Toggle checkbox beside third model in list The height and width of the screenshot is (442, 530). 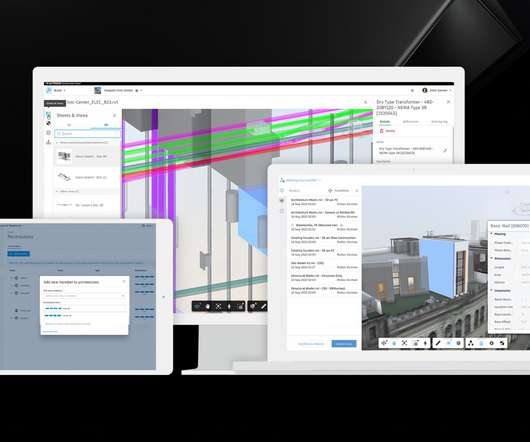(293, 225)
